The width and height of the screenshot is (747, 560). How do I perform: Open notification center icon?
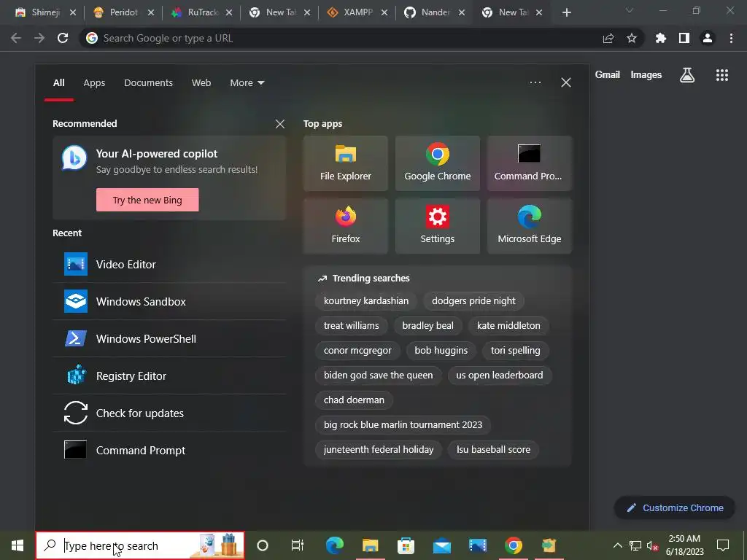[x=723, y=545]
